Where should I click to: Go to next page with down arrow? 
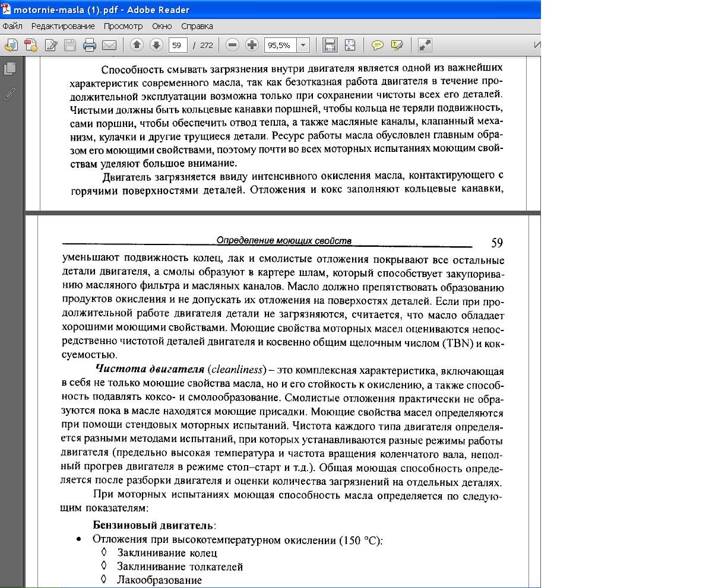click(156, 45)
